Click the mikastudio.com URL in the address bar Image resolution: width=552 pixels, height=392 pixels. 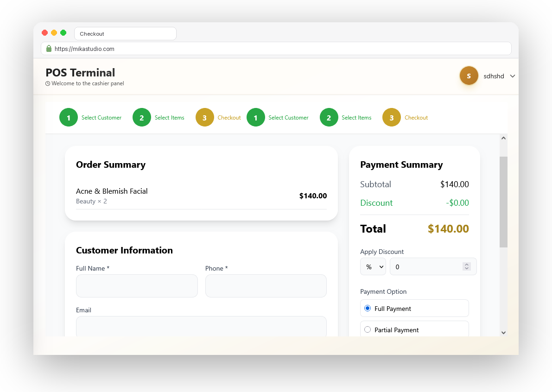[84, 49]
